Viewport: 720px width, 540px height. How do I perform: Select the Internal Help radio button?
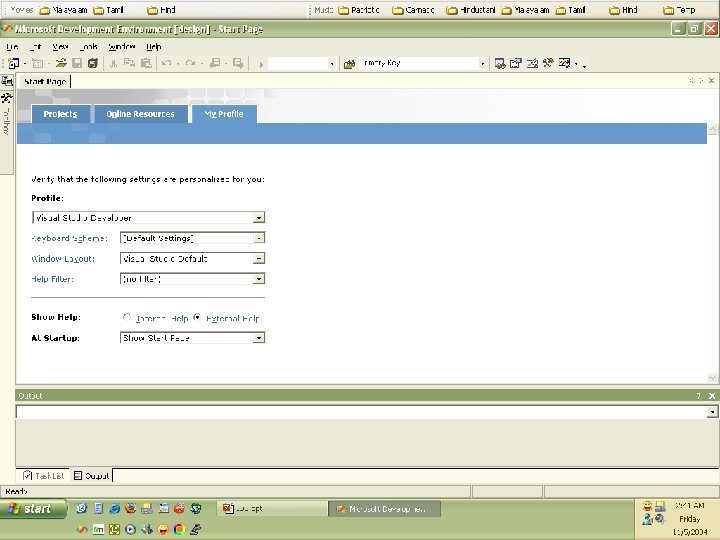pos(127,317)
